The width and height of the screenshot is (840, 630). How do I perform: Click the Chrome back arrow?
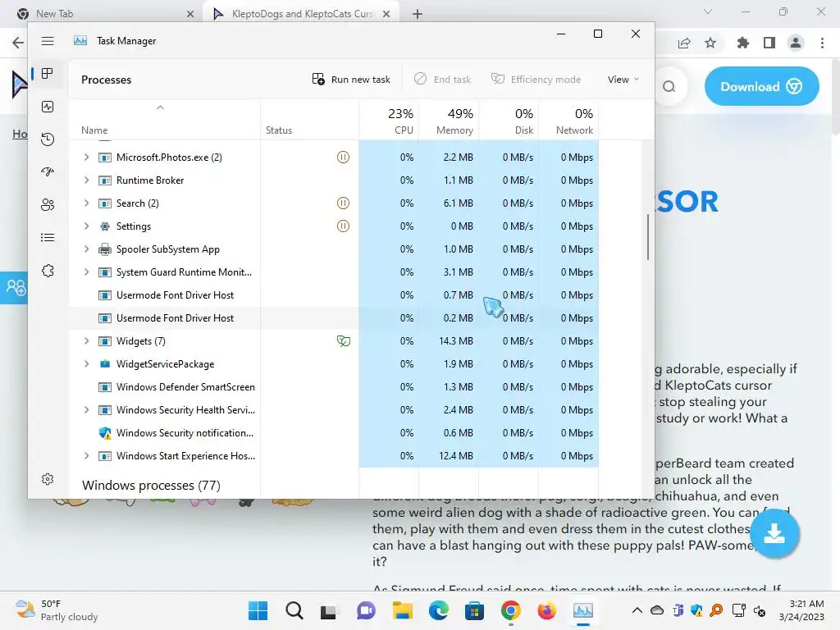coord(18,43)
